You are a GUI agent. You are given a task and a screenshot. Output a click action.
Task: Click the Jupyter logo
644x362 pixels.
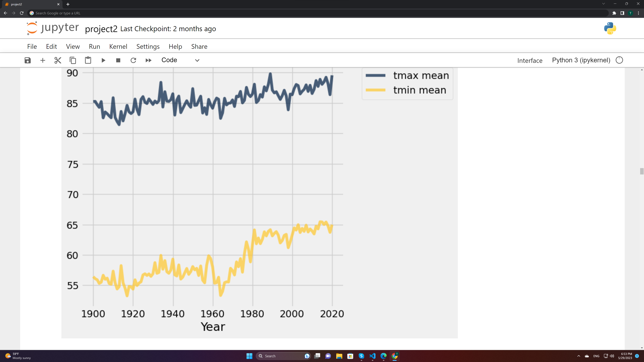pos(53,28)
